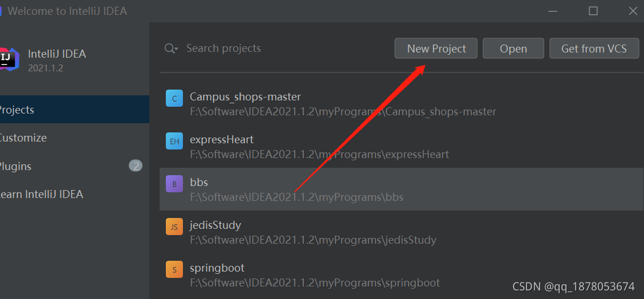
Task: Click path ending myPrograms\springboot
Action: [x=315, y=282]
